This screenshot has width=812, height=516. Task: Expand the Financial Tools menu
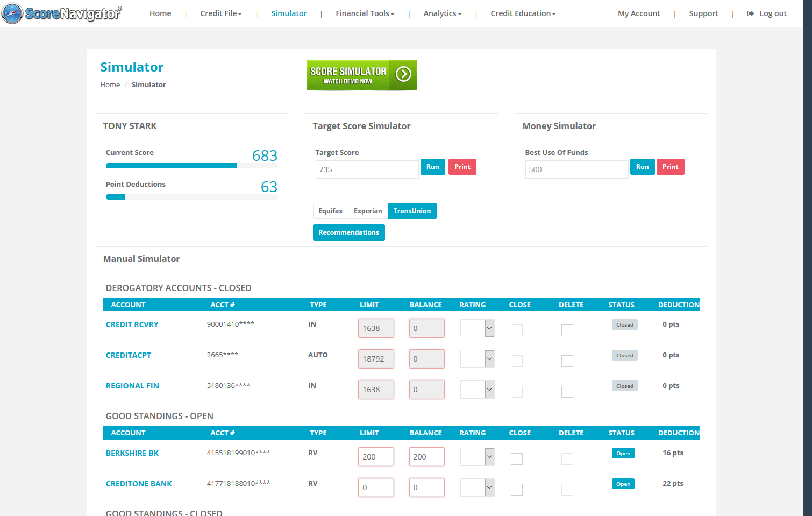[x=365, y=13]
